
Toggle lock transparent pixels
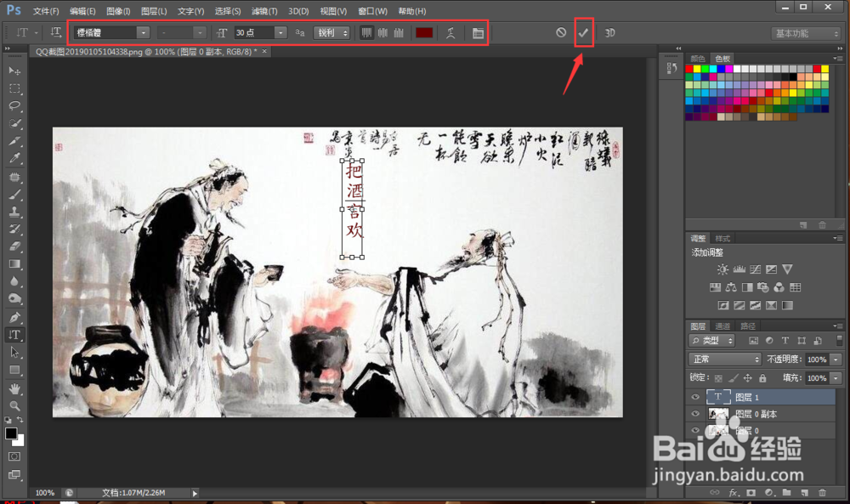(718, 377)
